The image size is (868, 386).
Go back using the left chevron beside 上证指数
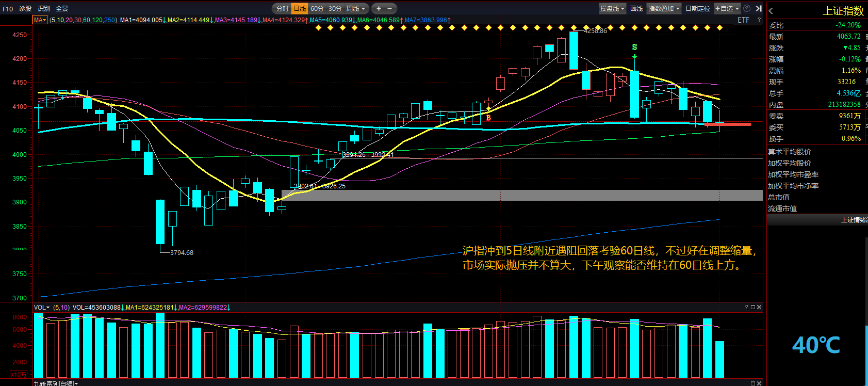(771, 10)
